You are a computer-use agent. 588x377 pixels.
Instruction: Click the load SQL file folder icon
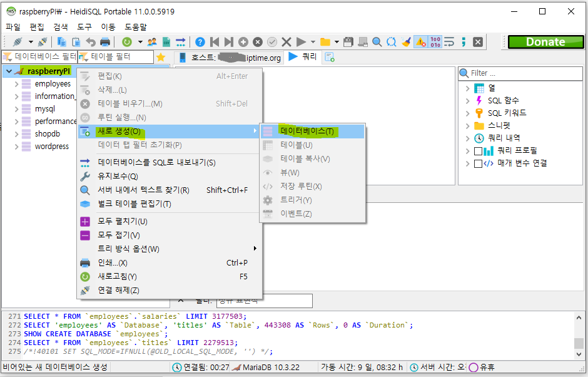(x=325, y=42)
